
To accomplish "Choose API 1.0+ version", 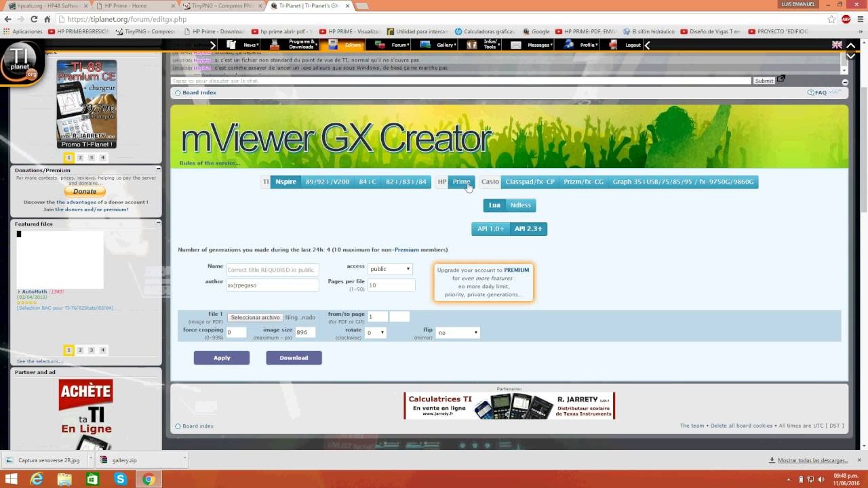I will point(490,228).
